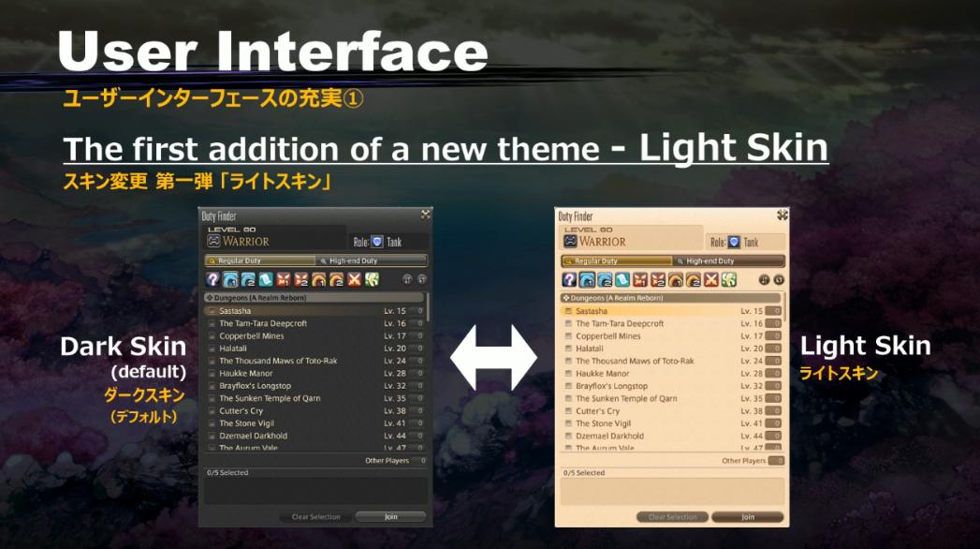Image resolution: width=980 pixels, height=549 pixels.
Task: Click Clear Selection in light Duty Finder
Action: (672, 517)
